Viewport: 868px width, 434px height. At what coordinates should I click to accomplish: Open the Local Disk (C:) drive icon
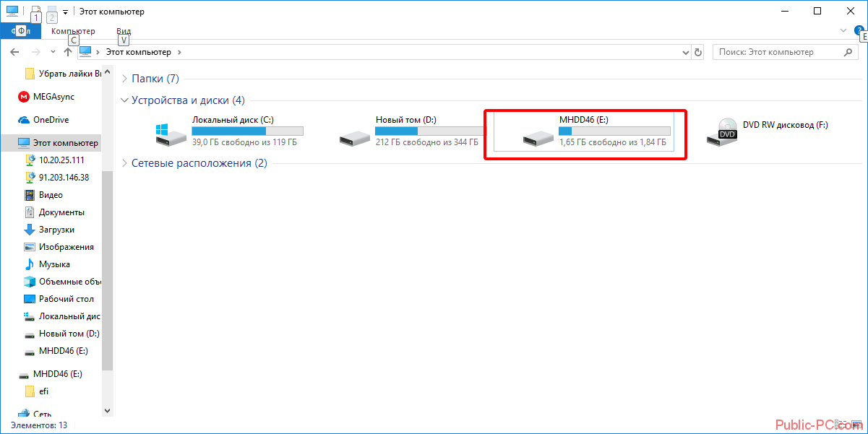coord(171,133)
